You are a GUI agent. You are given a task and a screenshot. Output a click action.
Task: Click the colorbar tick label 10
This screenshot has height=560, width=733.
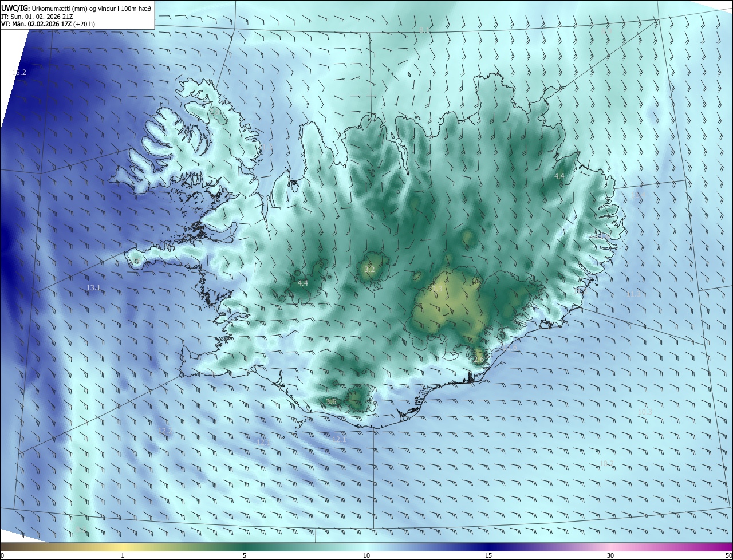[x=366, y=555]
